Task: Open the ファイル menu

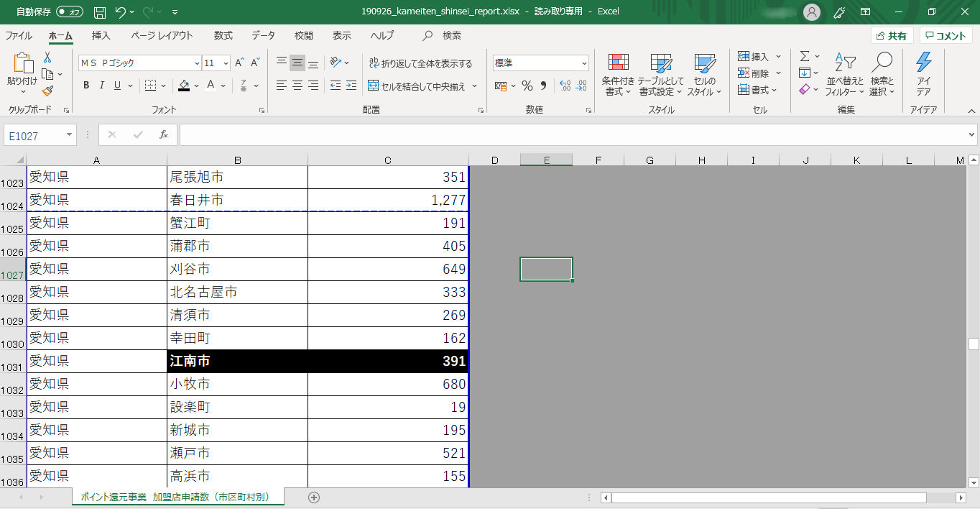Action: 19,35
